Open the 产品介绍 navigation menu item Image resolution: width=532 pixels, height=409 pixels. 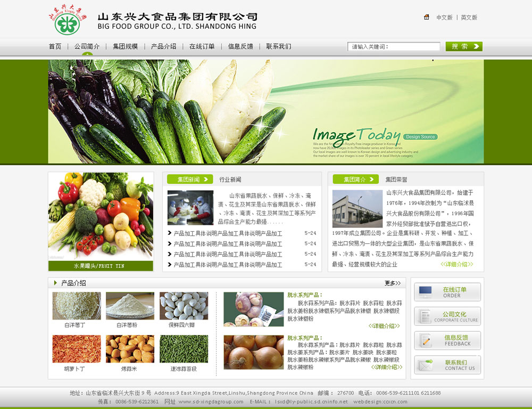163,46
